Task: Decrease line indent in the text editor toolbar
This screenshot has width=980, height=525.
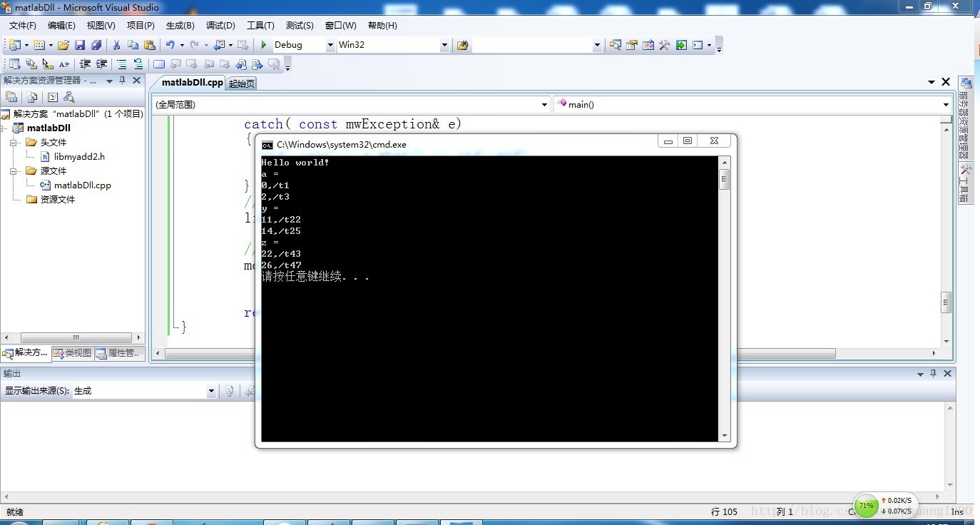Action: [x=86, y=64]
